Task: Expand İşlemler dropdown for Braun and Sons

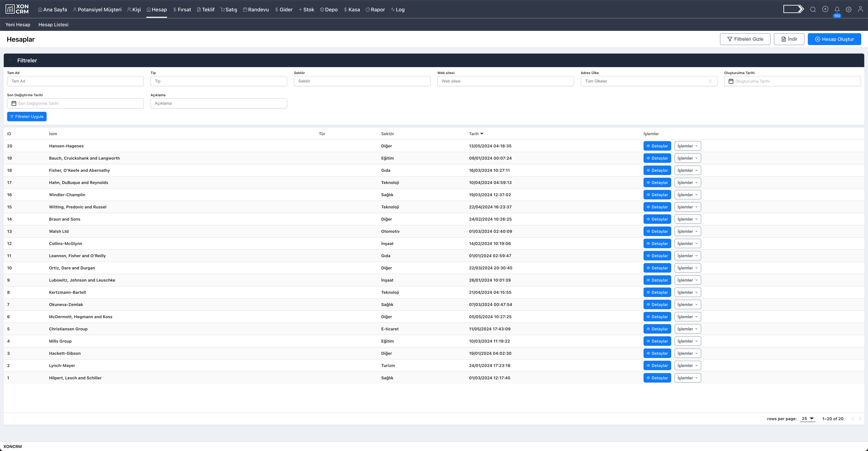Action: pyautogui.click(x=687, y=219)
